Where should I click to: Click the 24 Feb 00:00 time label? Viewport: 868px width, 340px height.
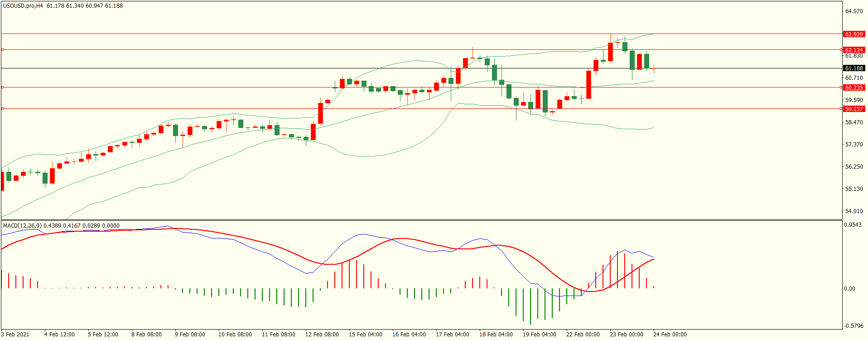coord(670,335)
